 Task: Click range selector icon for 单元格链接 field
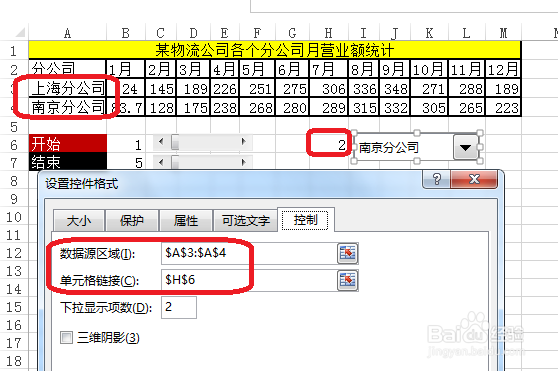coord(347,280)
